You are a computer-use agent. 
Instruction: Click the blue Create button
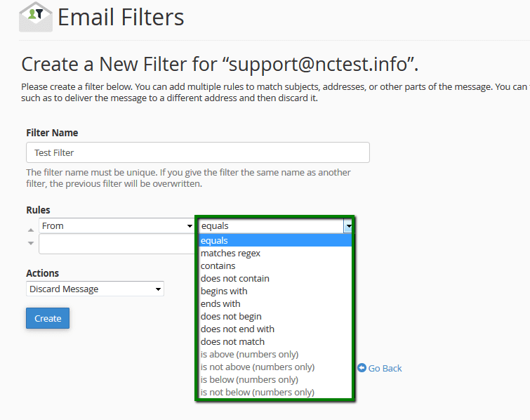pos(48,318)
